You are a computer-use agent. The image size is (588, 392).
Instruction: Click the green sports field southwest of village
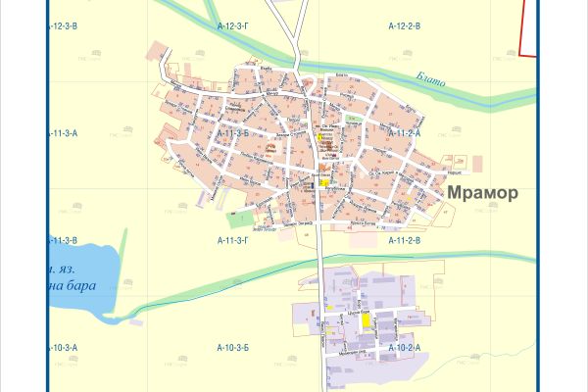240,220
